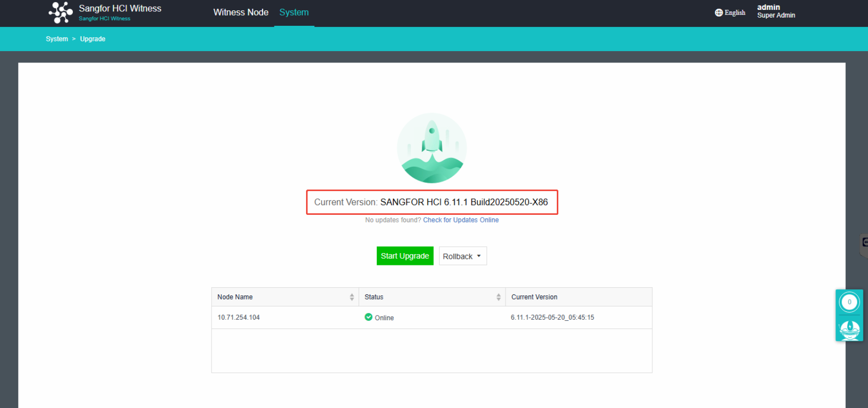Viewport: 868px width, 408px height.
Task: Open the admin Super Admin user menu
Action: [776, 11]
